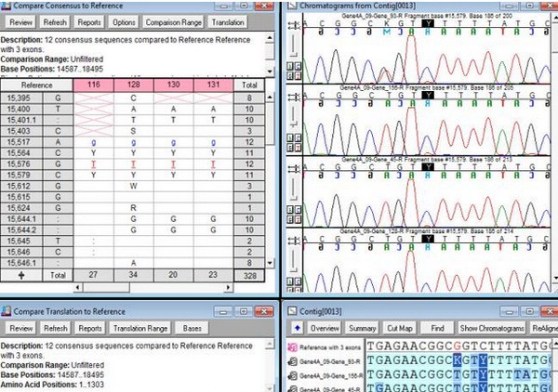The height and width of the screenshot is (392, 558).
Task: Click the highlighted Y base in Gene_93-R chromatogram
Action: coord(428,23)
